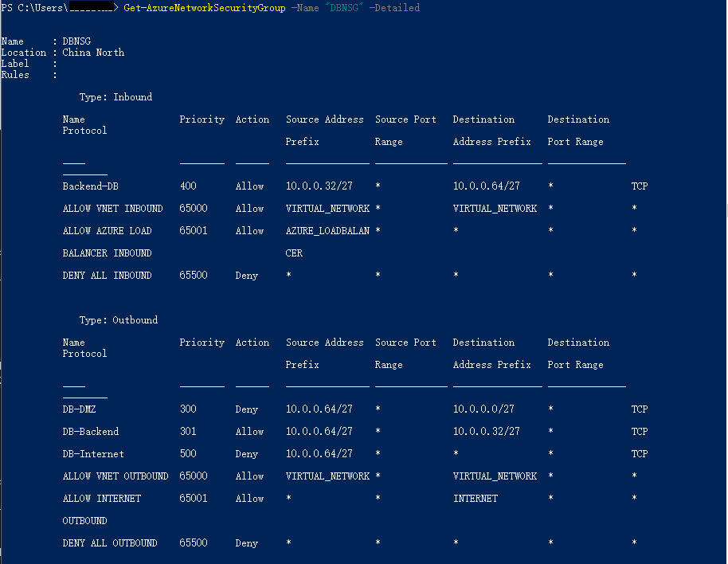Click priority value 500 of DB-Internet
Image resolution: width=728 pixels, height=564 pixels.
[x=188, y=454]
